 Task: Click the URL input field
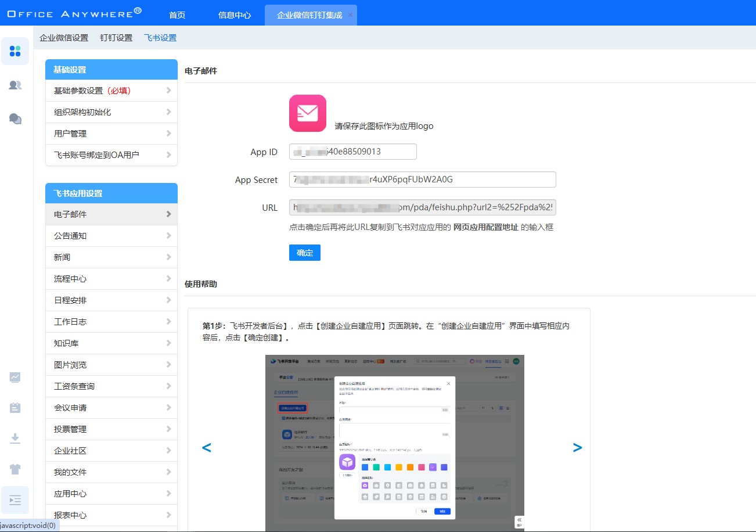coord(423,207)
